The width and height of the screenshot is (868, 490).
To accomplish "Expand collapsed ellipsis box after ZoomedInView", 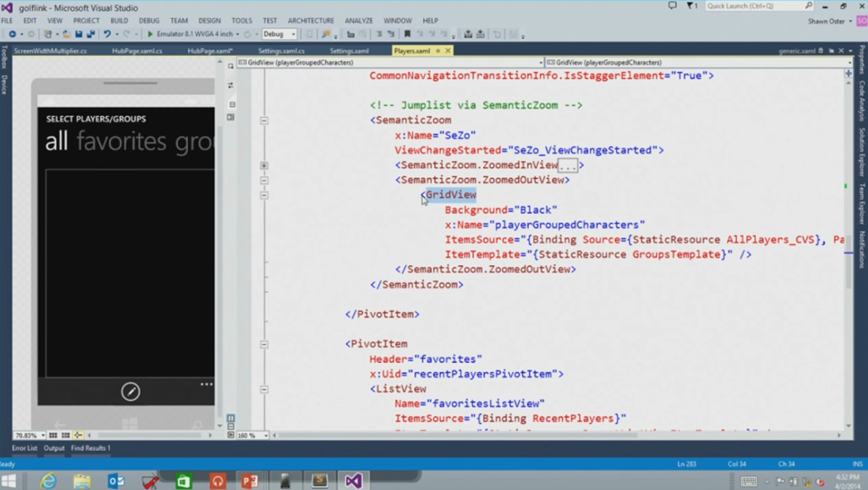I will (568, 165).
